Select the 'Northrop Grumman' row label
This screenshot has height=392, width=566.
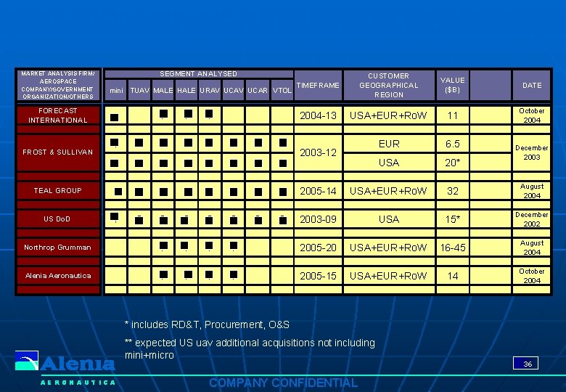pos(58,248)
